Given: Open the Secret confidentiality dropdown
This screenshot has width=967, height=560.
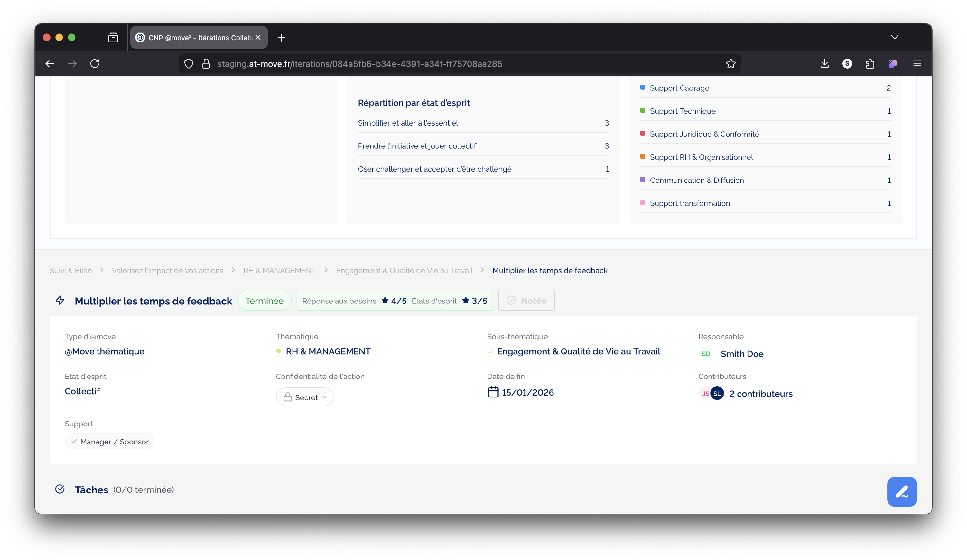Looking at the screenshot, I should pyautogui.click(x=304, y=397).
